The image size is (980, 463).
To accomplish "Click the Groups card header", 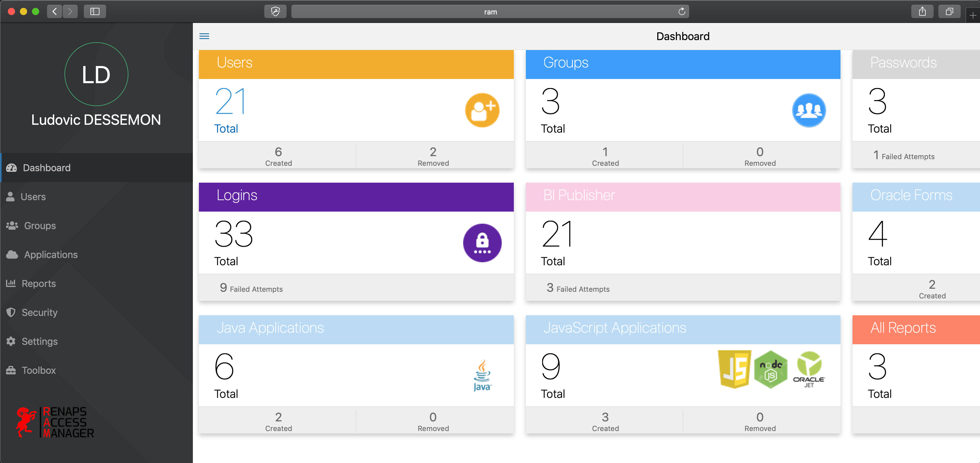I will (x=683, y=64).
